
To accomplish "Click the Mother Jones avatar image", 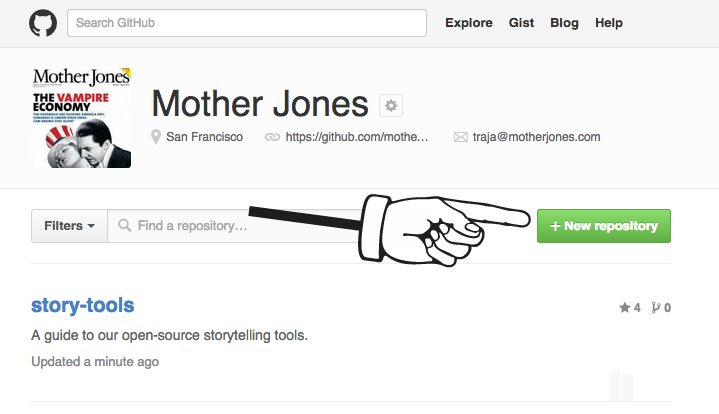I will [x=82, y=118].
